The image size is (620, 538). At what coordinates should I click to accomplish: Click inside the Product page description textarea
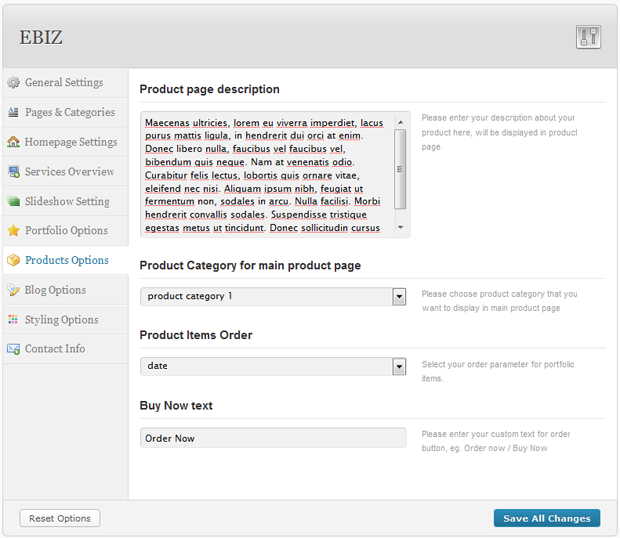[x=265, y=175]
